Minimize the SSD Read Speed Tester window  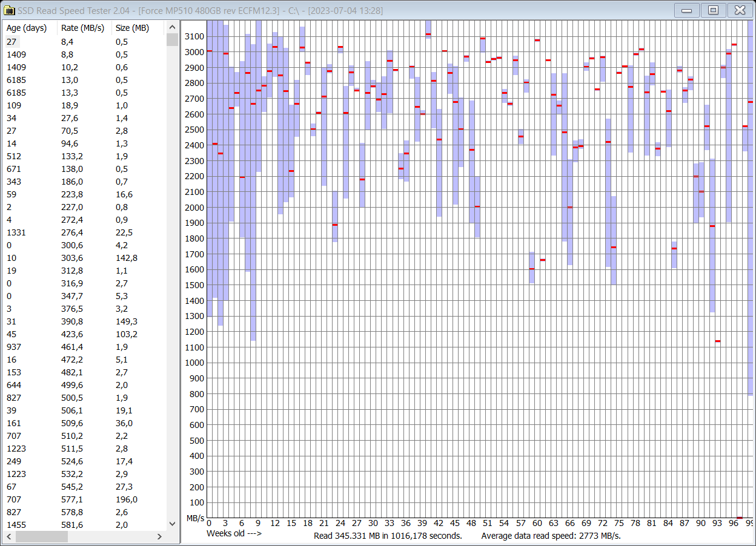(687, 10)
